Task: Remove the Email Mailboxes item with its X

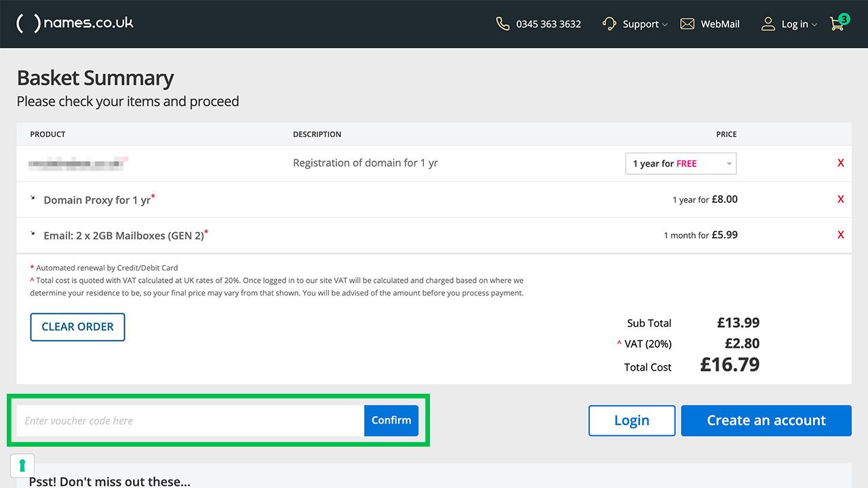Action: 841,235
